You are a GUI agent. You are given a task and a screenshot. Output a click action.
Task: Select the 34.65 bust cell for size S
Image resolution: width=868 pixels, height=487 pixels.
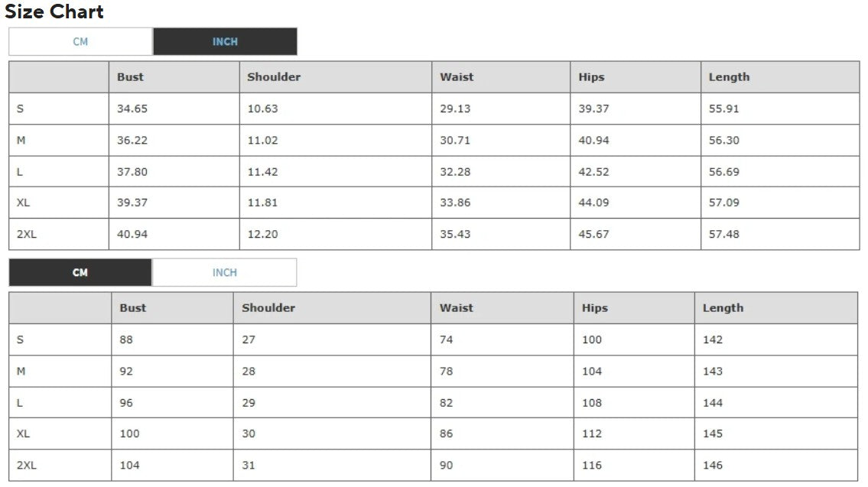(x=132, y=109)
